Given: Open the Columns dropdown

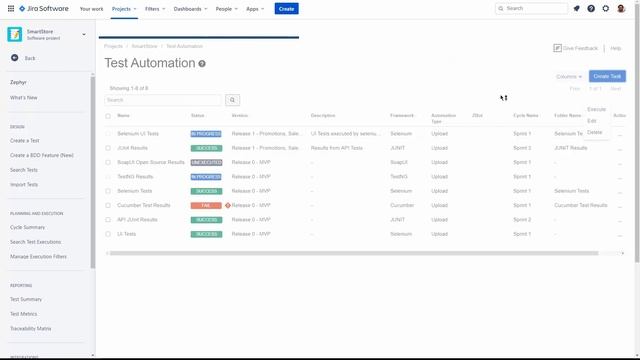Looking at the screenshot, I should click(569, 77).
